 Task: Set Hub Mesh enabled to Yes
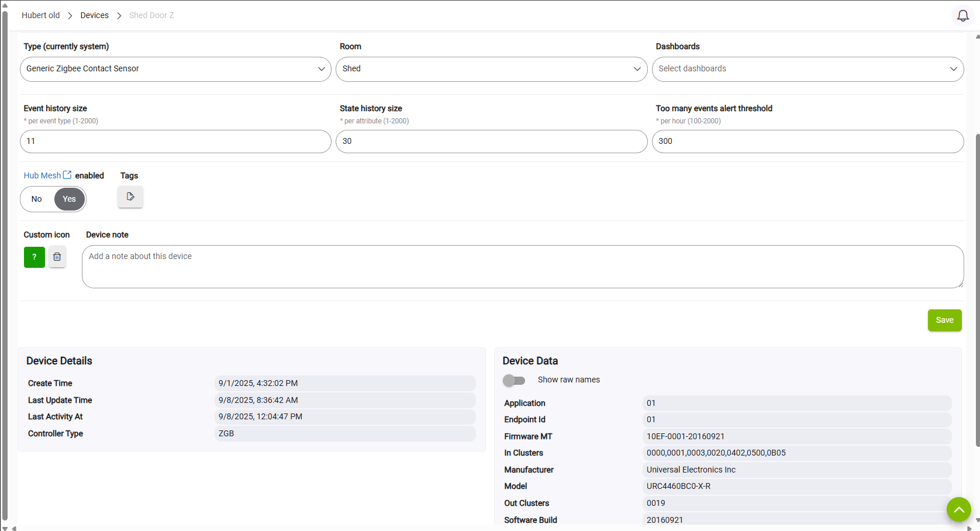[x=69, y=199]
